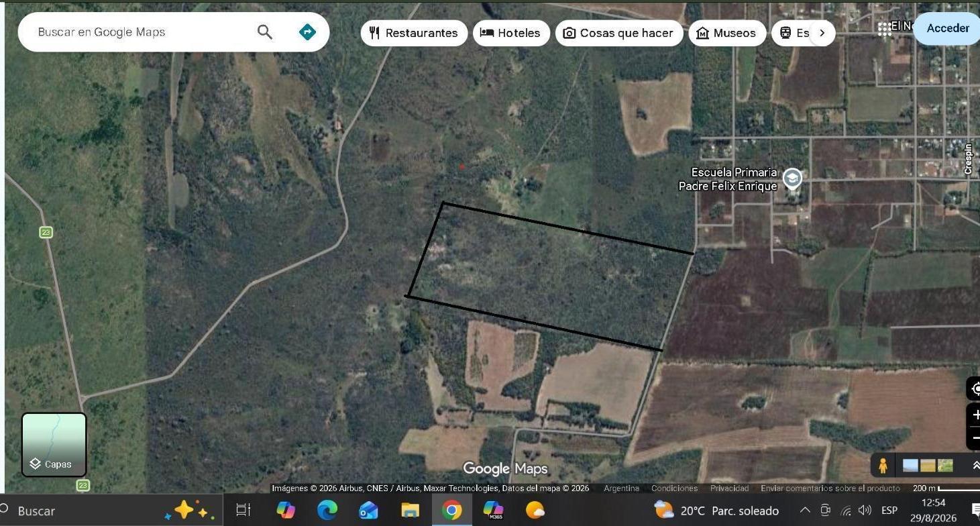Open the notifications center icon
This screenshot has height=526, width=980.
pyautogui.click(x=976, y=511)
